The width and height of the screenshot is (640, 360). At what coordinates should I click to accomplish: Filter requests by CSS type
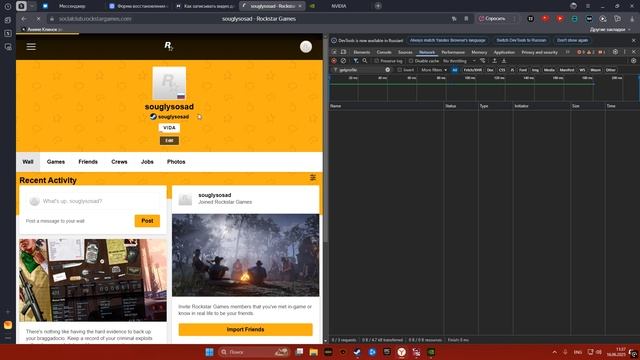[502, 70]
